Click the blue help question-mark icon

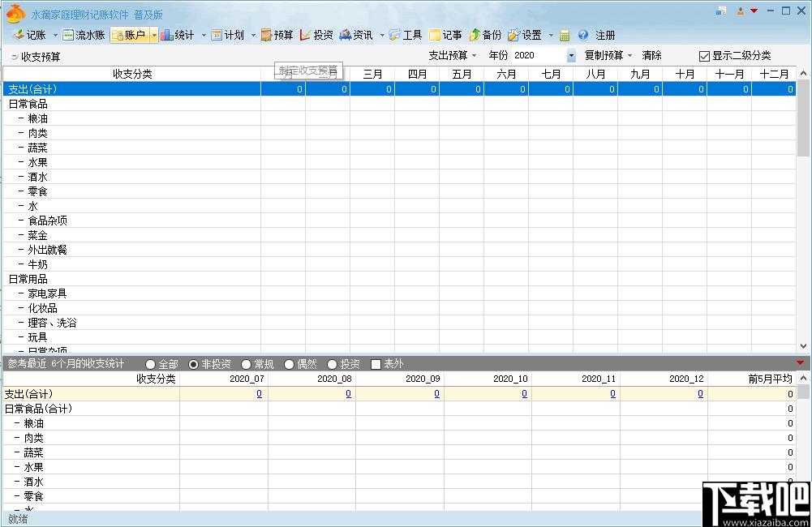583,35
